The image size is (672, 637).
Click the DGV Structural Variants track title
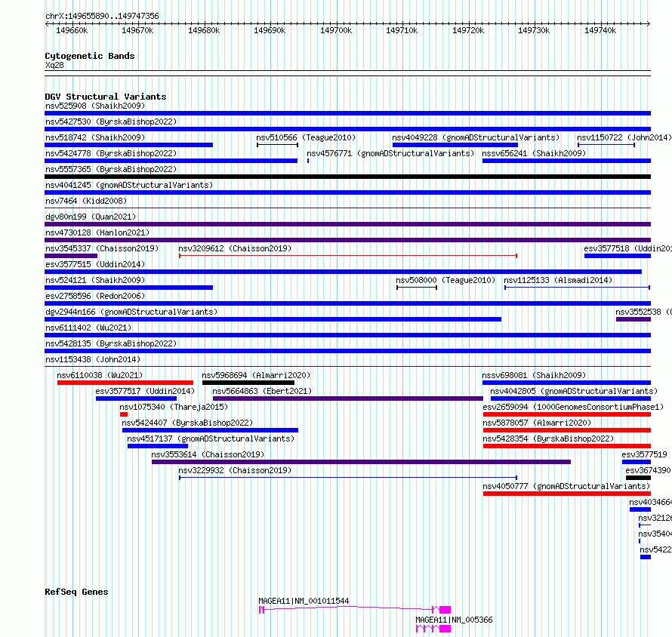[x=106, y=97]
